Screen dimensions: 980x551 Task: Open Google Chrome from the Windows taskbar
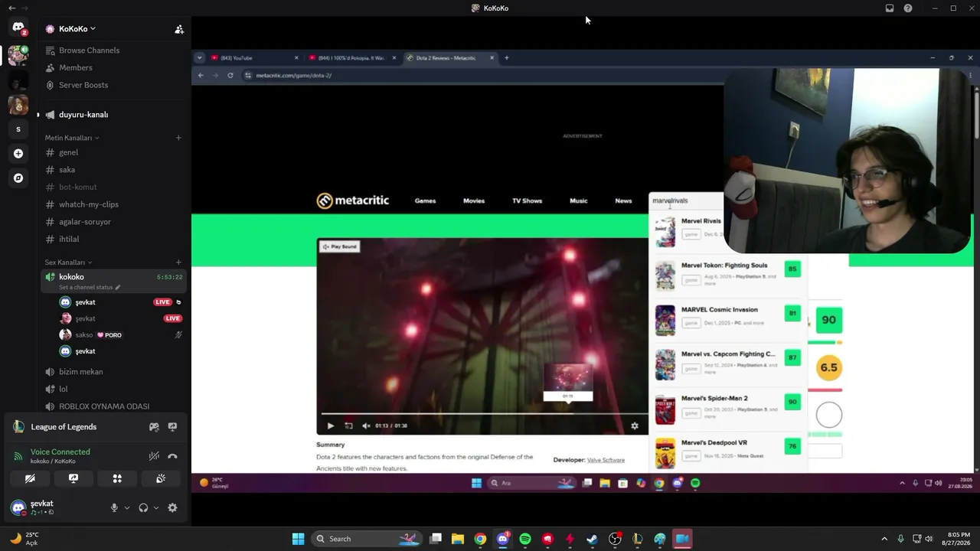[x=480, y=539]
